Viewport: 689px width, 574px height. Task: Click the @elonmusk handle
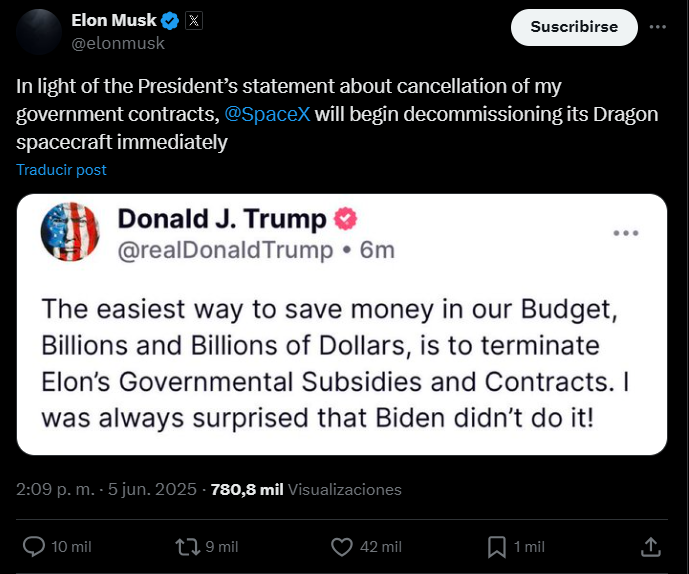click(118, 43)
